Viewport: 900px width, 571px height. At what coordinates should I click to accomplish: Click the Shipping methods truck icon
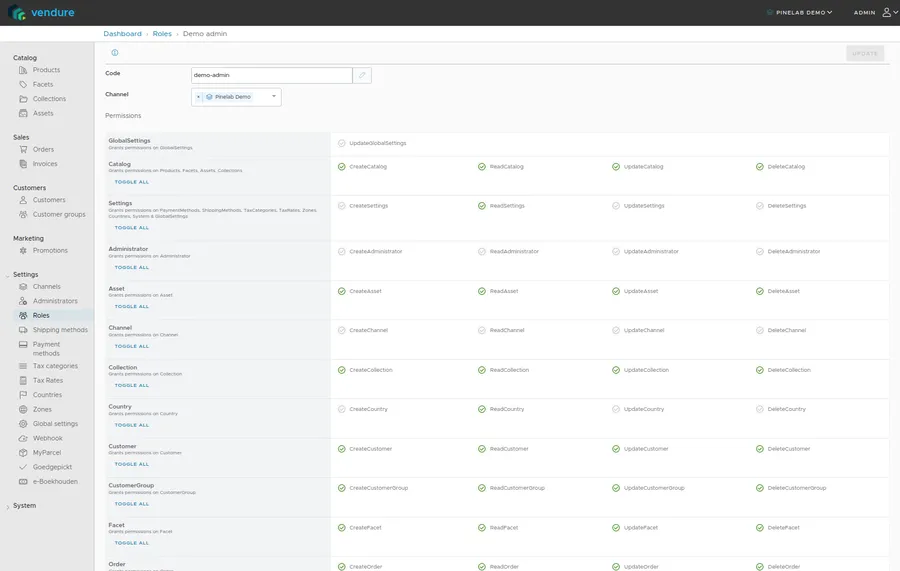tap(23, 330)
